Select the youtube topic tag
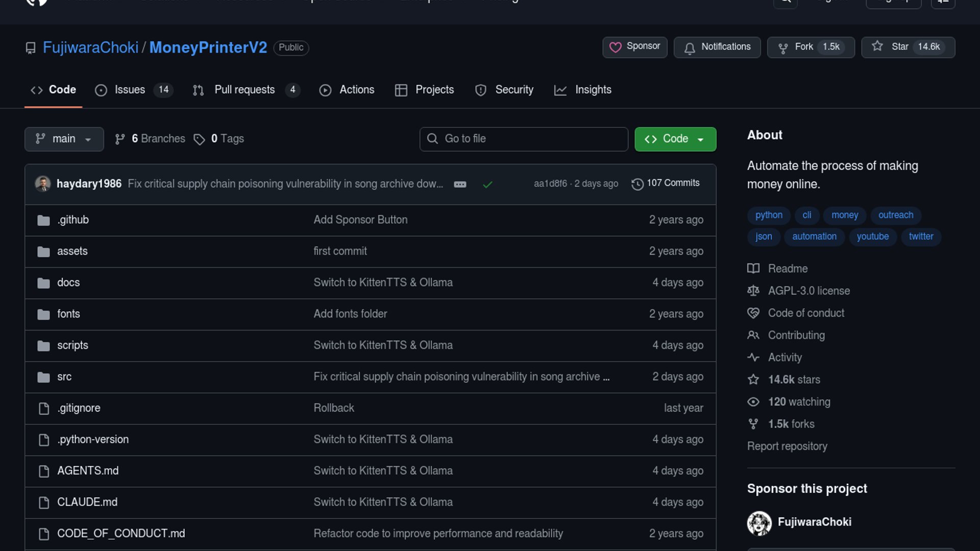980x551 pixels. [x=872, y=236]
